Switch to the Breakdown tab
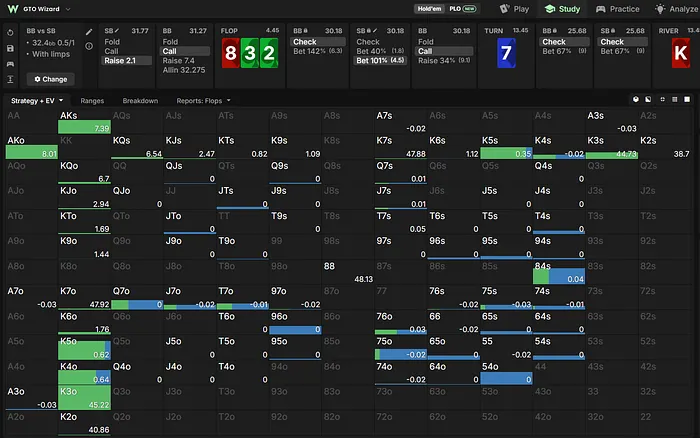 click(140, 100)
